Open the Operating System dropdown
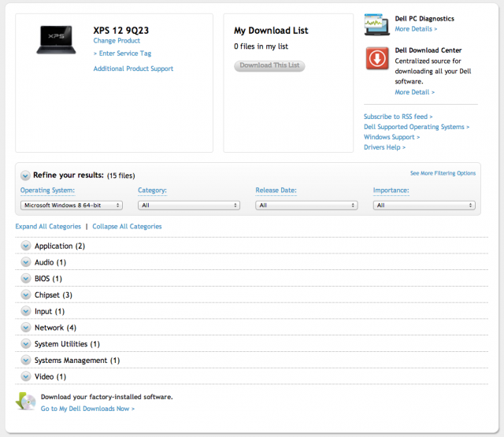The image size is (504, 437). [72, 206]
